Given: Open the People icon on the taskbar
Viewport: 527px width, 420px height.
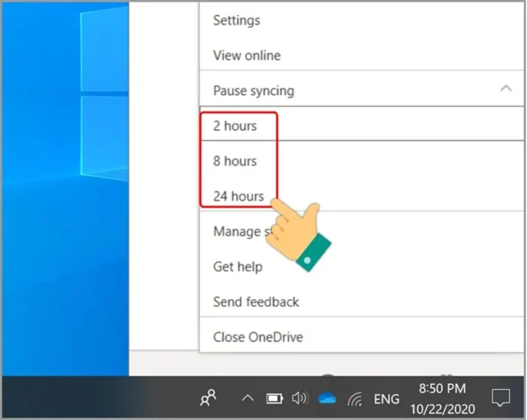Looking at the screenshot, I should (208, 398).
